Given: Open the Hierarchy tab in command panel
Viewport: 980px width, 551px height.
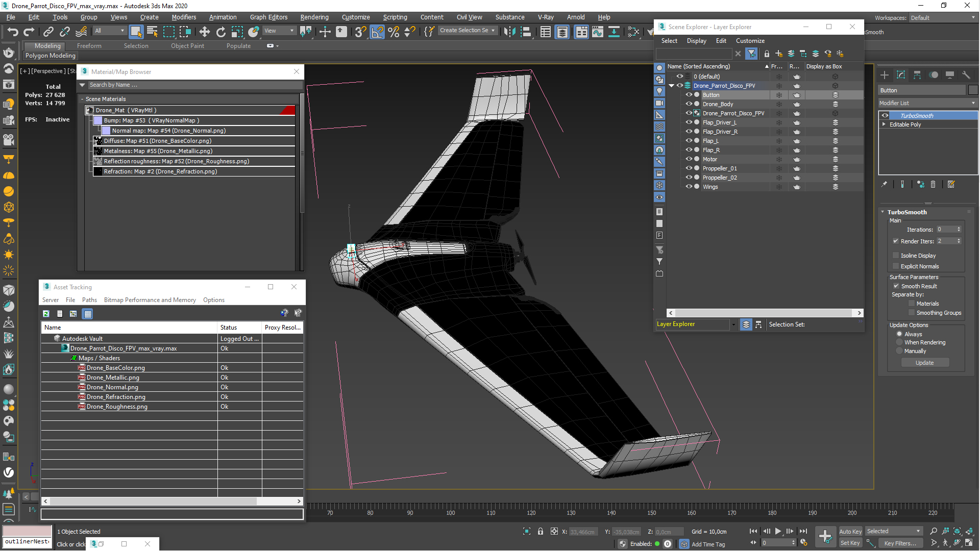Looking at the screenshot, I should click(917, 75).
